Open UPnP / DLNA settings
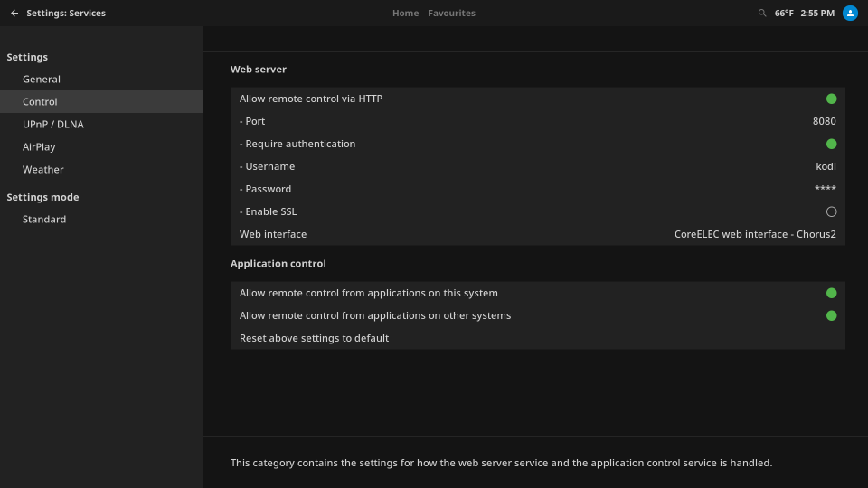 pos(53,125)
